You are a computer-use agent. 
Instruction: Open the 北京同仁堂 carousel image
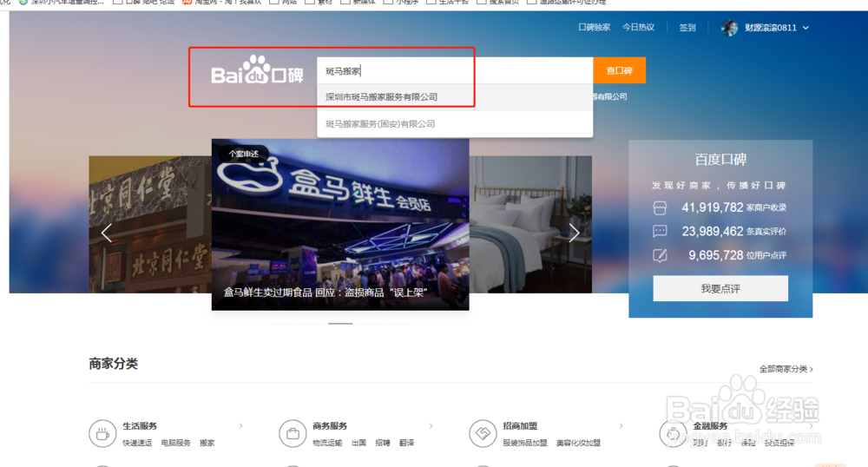tap(150, 224)
